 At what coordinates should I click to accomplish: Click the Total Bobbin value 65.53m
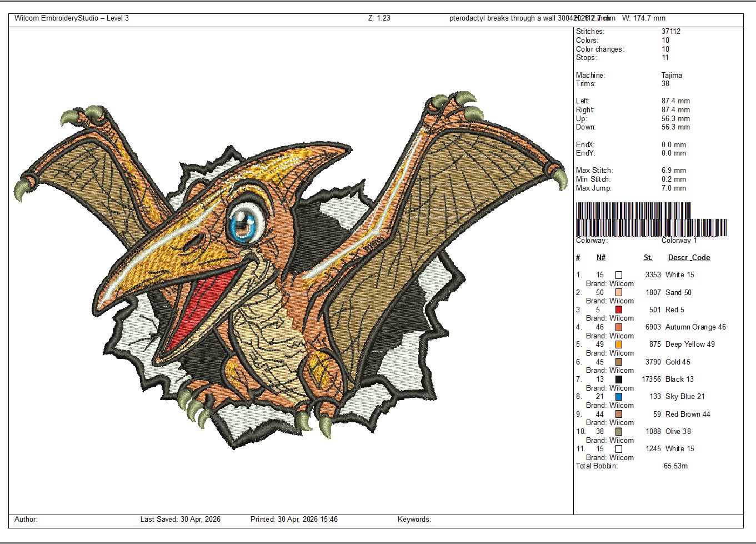pyautogui.click(x=675, y=466)
